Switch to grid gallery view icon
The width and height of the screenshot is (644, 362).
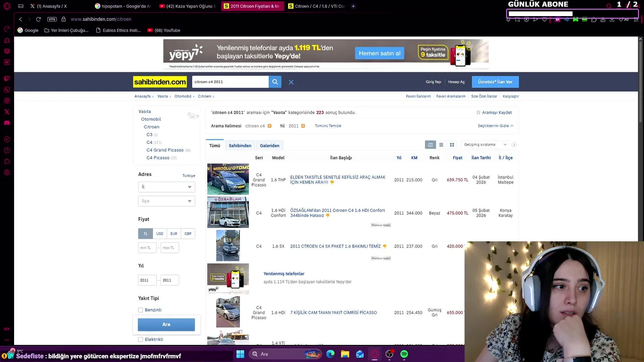(452, 145)
